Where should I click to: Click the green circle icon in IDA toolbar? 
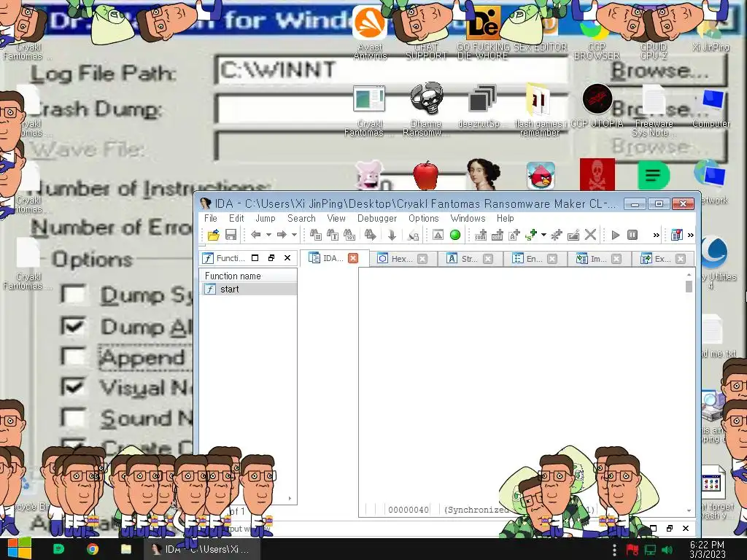click(x=455, y=235)
